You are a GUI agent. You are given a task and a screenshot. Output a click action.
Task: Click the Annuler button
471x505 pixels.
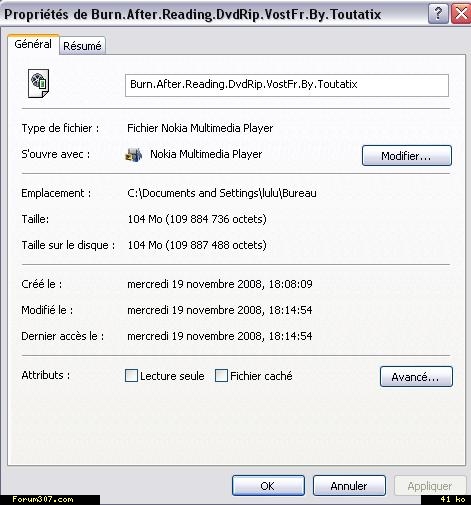tap(349, 486)
